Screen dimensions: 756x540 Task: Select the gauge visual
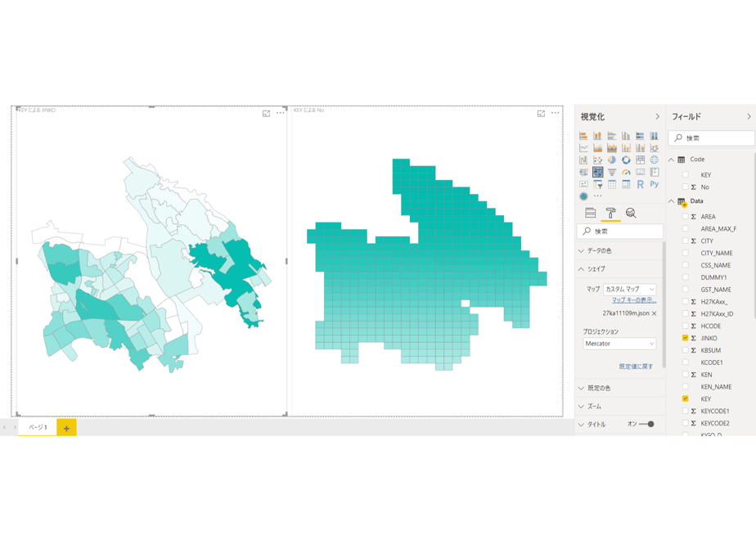point(626,172)
